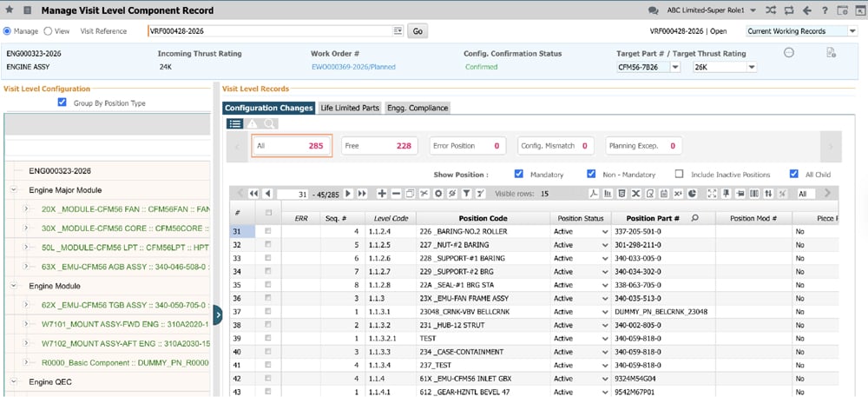868x397 pixels.
Task: Delete row with the minus icon
Action: click(396, 193)
